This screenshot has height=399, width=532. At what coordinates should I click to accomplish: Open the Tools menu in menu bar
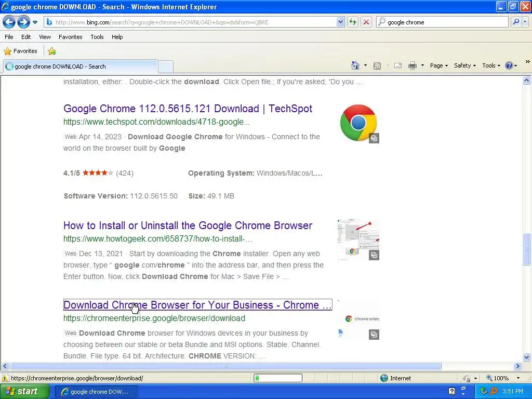tap(97, 37)
